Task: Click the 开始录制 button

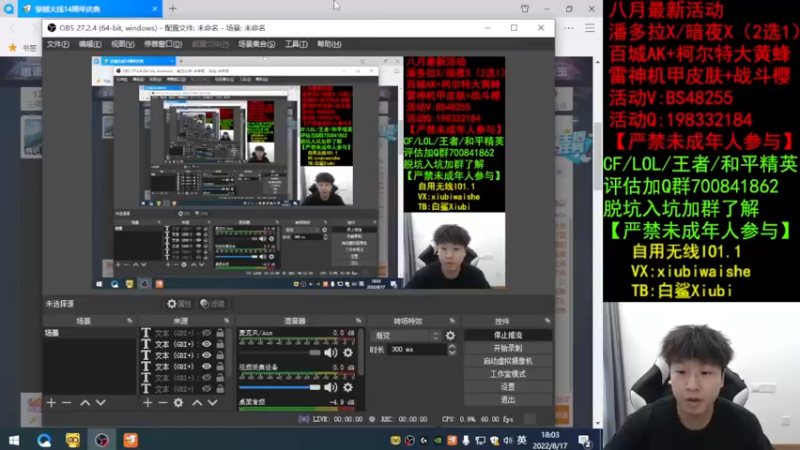Action: click(x=508, y=348)
